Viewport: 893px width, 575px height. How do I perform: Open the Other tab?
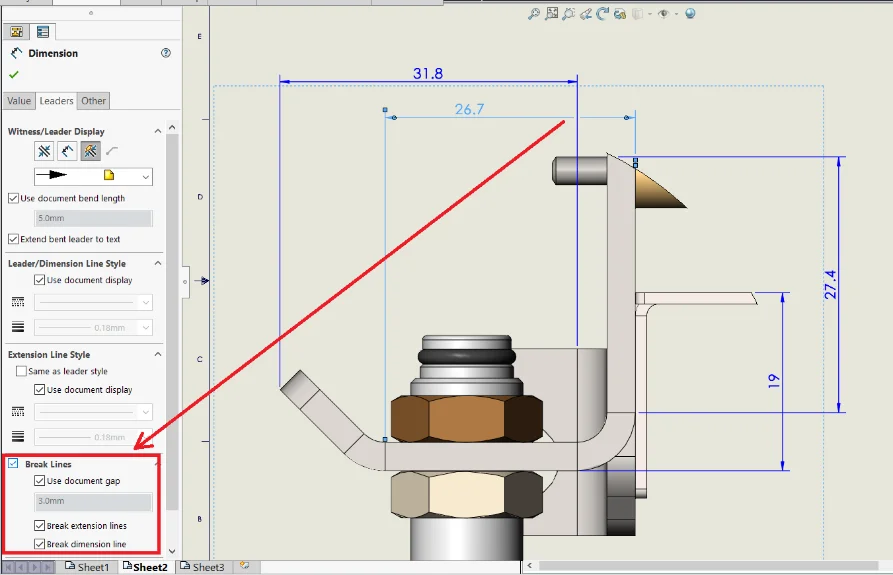coord(94,101)
